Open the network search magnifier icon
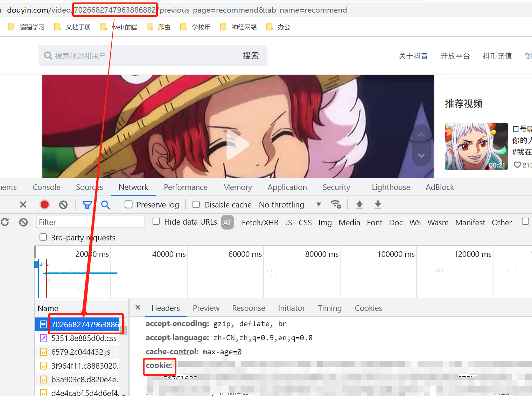532x396 pixels. click(105, 205)
